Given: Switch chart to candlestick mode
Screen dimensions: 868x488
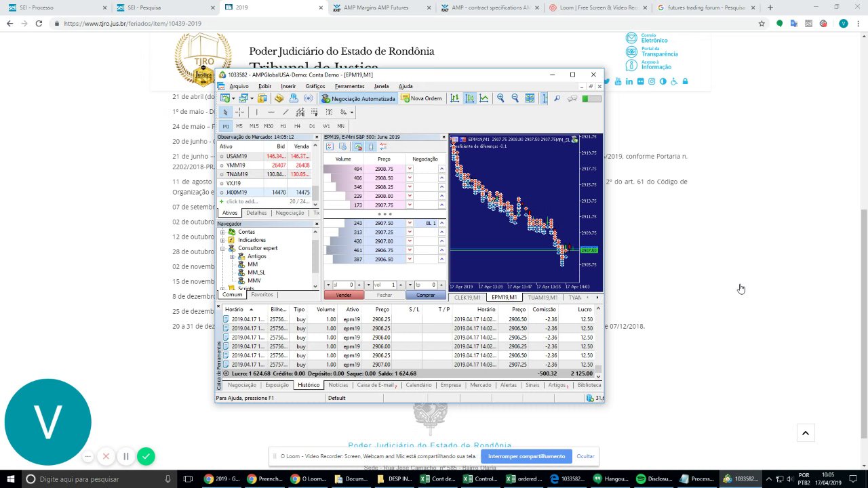Looking at the screenshot, I should coord(469,98).
